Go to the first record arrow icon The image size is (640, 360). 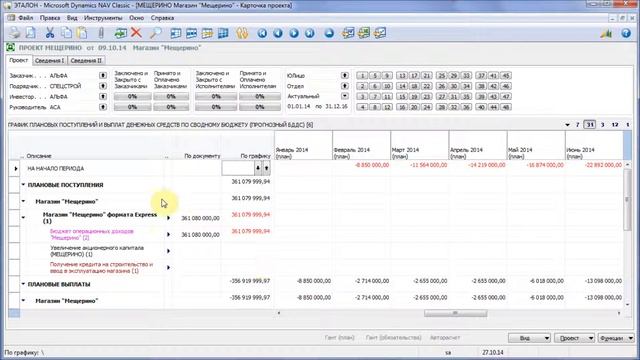[262, 33]
